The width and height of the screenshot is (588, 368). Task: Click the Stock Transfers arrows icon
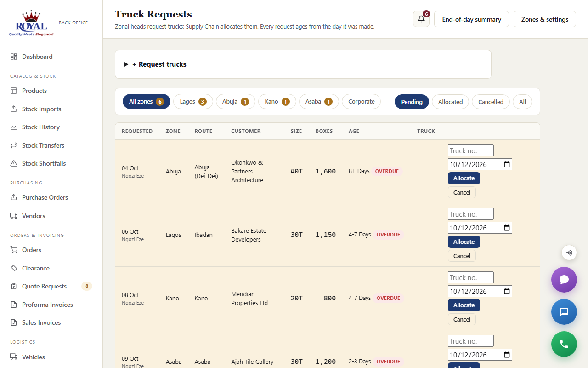point(14,145)
